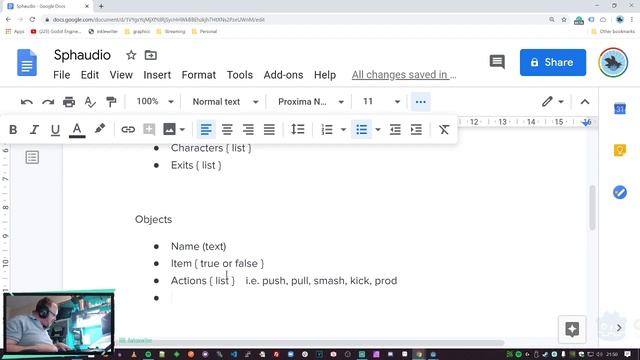
Task: Open the font size 11 dropdown
Action: point(381,102)
